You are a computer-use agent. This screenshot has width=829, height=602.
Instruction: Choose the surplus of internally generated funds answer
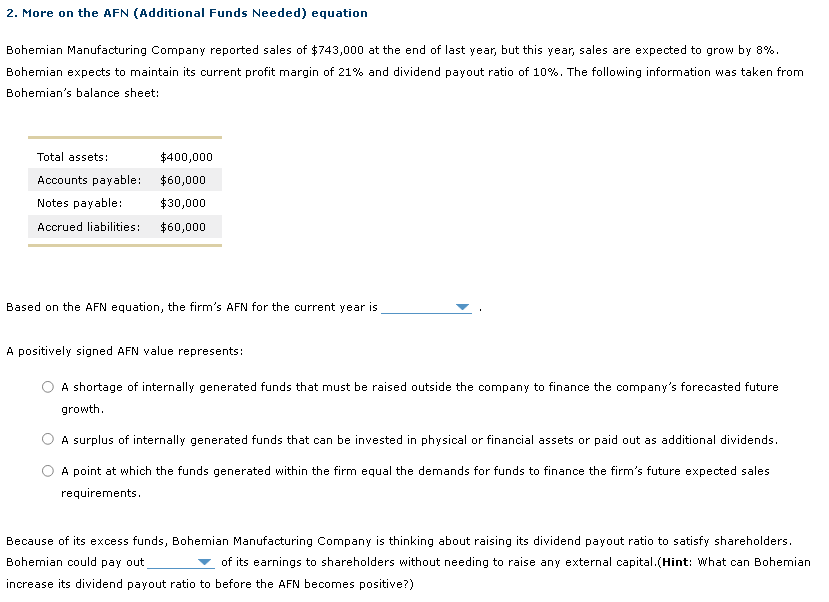[x=47, y=439]
